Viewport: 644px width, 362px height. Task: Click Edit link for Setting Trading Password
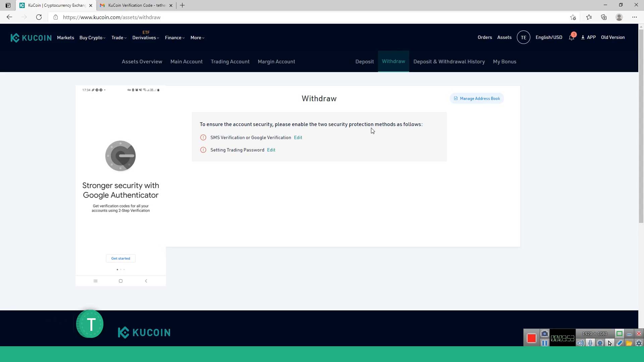point(271,150)
